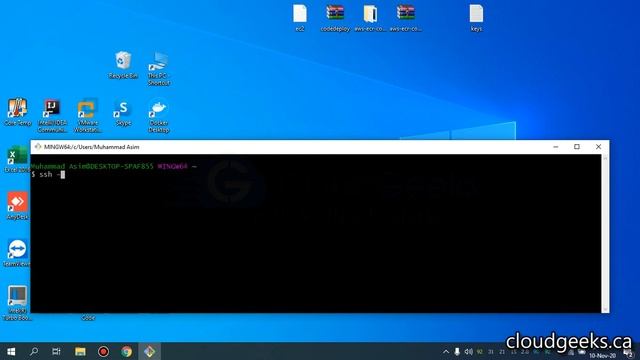The width and height of the screenshot is (640, 360).
Task: Select the keys file on the desktop
Action: (x=476, y=18)
